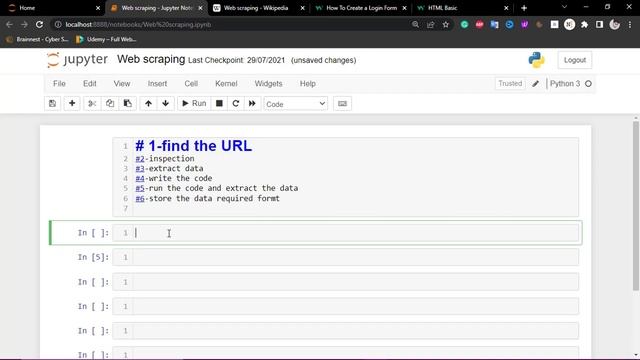Open the Chrome three-dot menu
This screenshot has height=360, width=640.
tap(630, 24)
